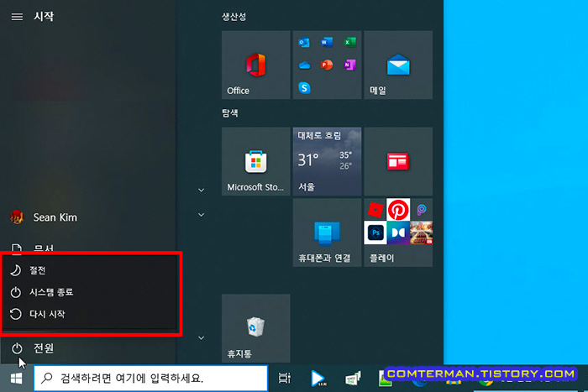Open the red News tile
The width and height of the screenshot is (588, 392).
click(398, 161)
